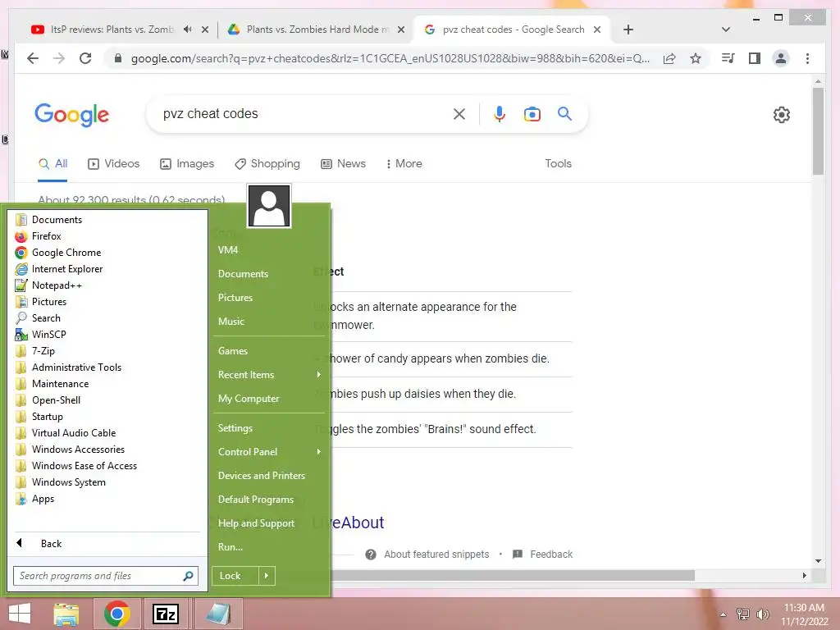The image size is (840, 630).
Task: Open Chrome's side panel
Action: 755,58
